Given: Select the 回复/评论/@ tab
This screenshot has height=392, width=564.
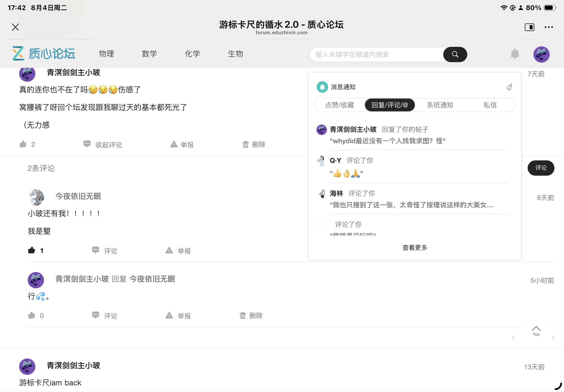Looking at the screenshot, I should tap(390, 105).
